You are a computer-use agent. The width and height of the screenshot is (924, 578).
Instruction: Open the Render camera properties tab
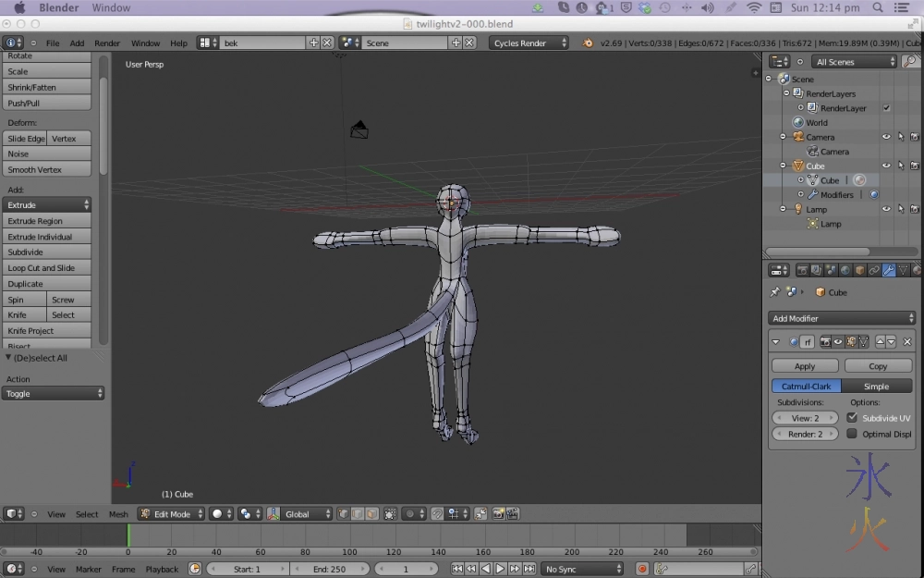(802, 270)
